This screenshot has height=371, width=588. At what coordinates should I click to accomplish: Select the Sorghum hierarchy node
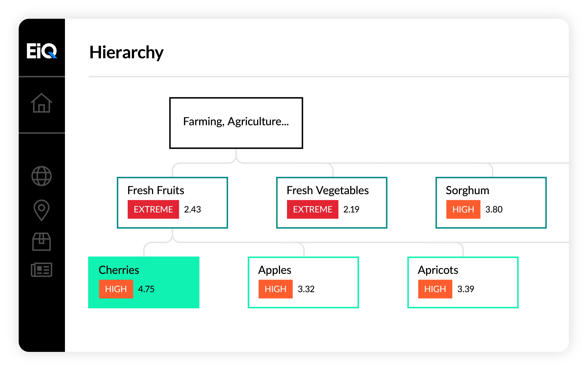click(491, 203)
